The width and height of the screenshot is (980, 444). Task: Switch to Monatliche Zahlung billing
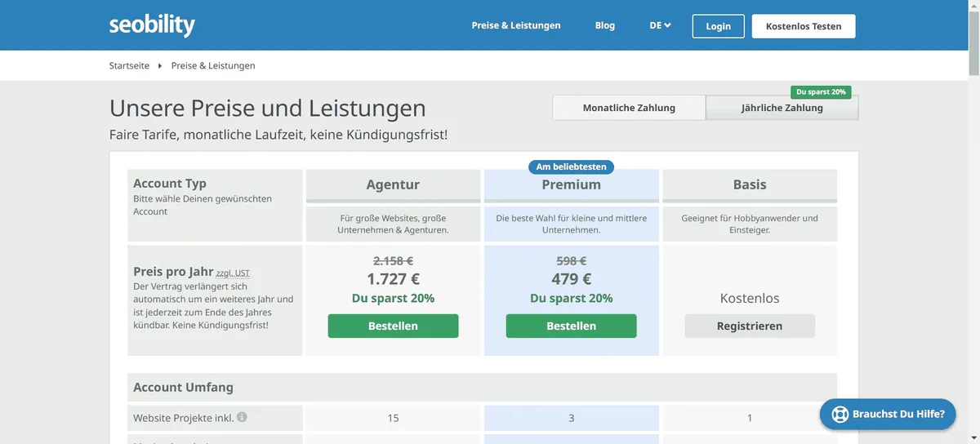[x=629, y=108]
